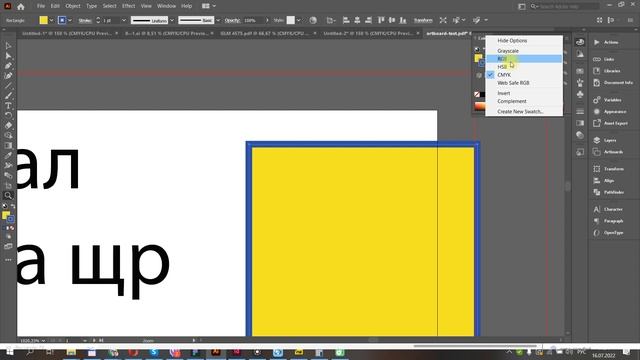This screenshot has width=640, height=360.
Task: Open the Effect menu
Action: pos(128,6)
